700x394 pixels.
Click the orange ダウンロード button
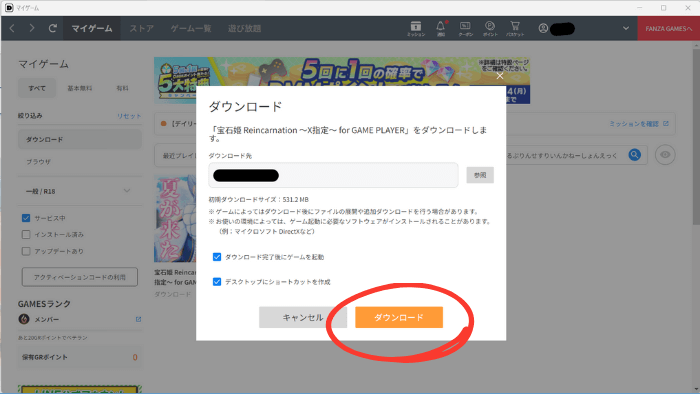tap(399, 317)
